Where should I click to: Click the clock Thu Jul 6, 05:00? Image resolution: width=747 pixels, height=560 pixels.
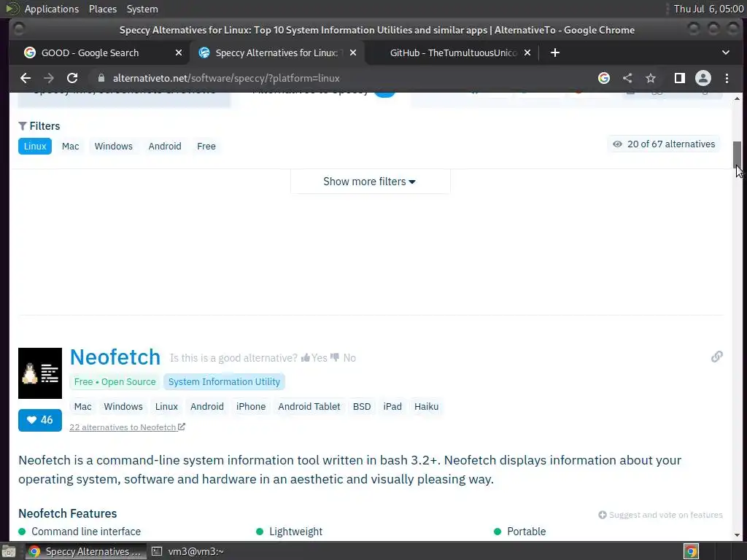pyautogui.click(x=708, y=9)
